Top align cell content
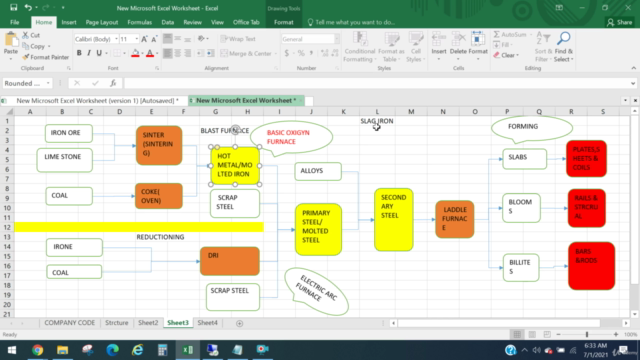The height and width of the screenshot is (360, 640). coord(167,39)
